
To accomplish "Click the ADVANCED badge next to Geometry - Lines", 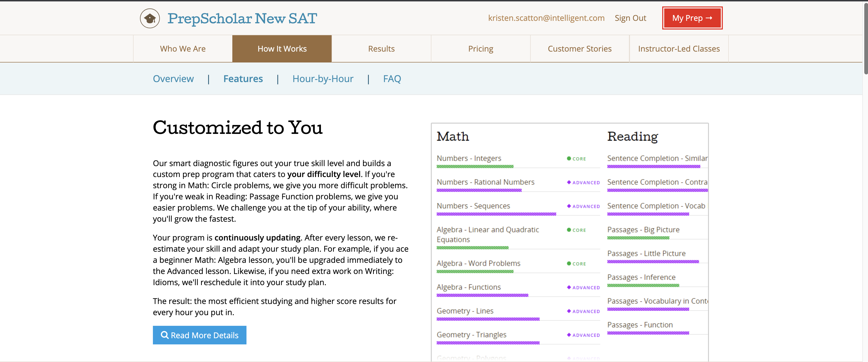I will coord(584,311).
